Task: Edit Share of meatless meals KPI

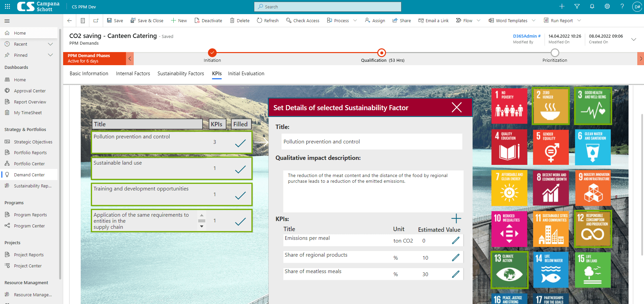Action: pyautogui.click(x=456, y=274)
